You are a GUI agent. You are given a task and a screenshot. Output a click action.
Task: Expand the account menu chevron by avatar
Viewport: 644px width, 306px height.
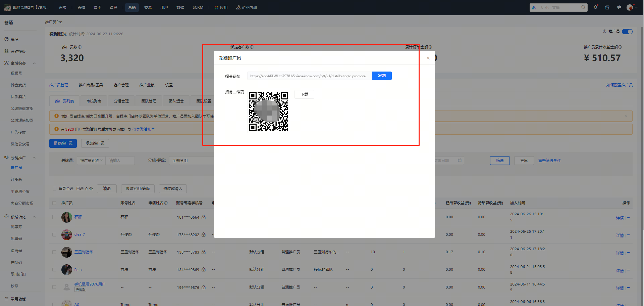[x=636, y=7]
